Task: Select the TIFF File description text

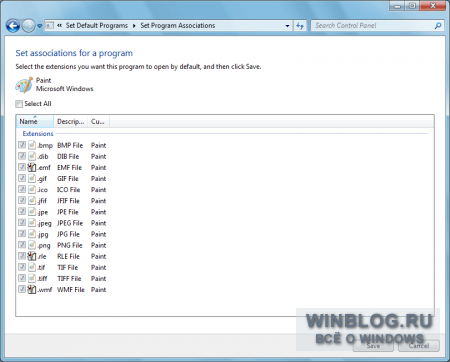Action: 69,278
